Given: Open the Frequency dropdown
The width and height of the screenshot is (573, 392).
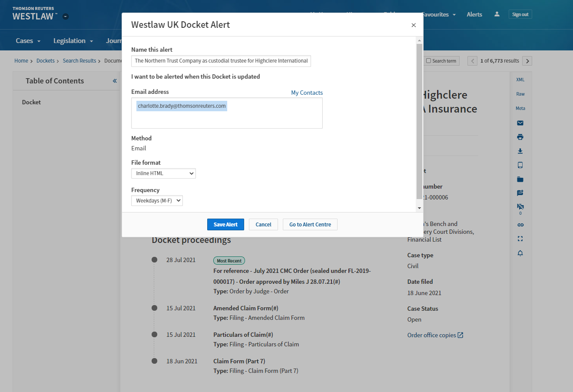Looking at the screenshot, I should coord(157,200).
